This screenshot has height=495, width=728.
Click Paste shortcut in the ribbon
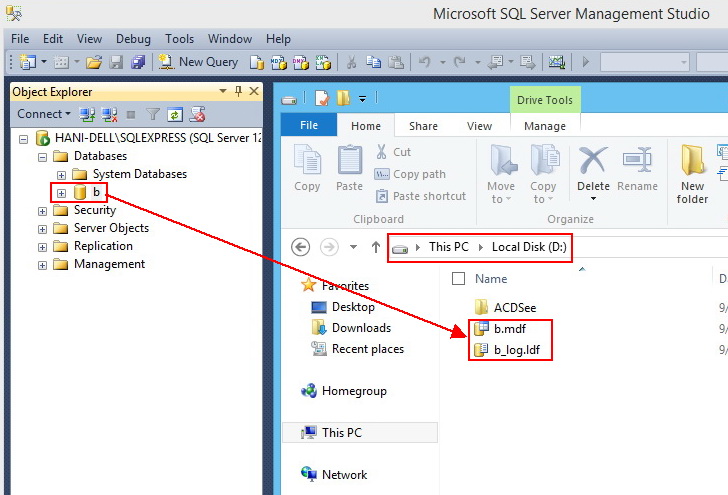click(x=420, y=196)
